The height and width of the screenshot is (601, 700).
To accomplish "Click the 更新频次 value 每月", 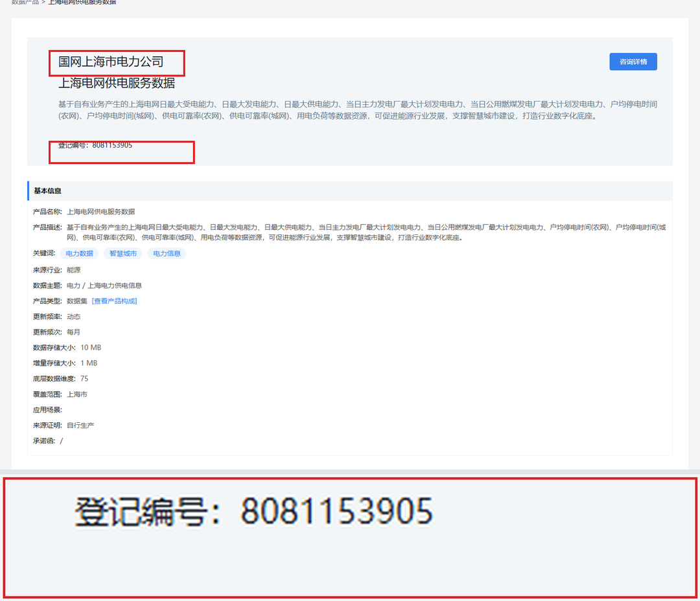I will [74, 332].
